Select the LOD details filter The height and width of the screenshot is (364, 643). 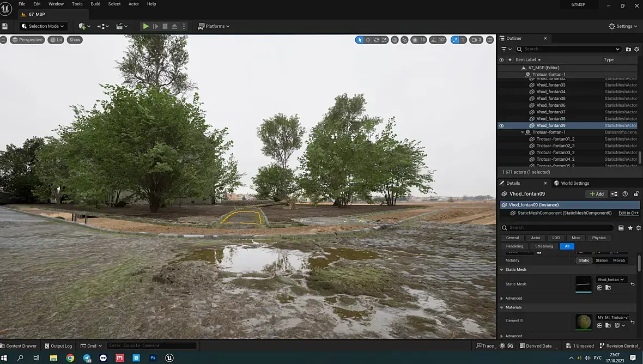[x=556, y=238]
